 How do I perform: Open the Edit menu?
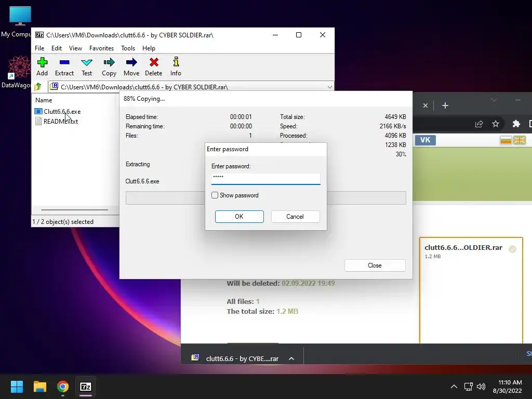pos(56,48)
